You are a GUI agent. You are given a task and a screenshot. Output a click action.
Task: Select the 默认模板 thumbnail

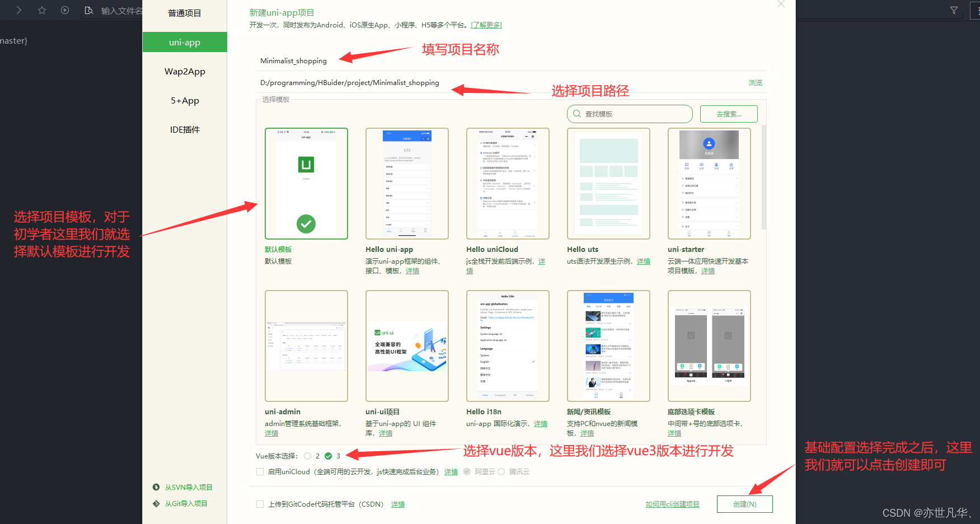tap(306, 184)
